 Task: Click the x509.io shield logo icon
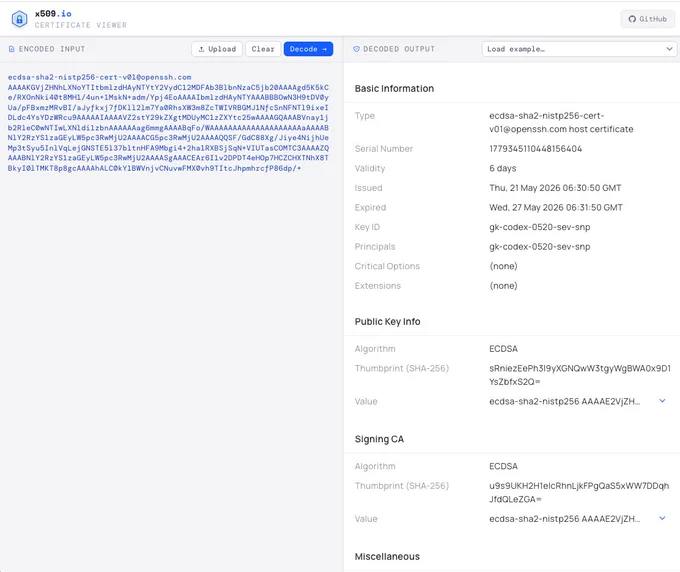coord(20,19)
